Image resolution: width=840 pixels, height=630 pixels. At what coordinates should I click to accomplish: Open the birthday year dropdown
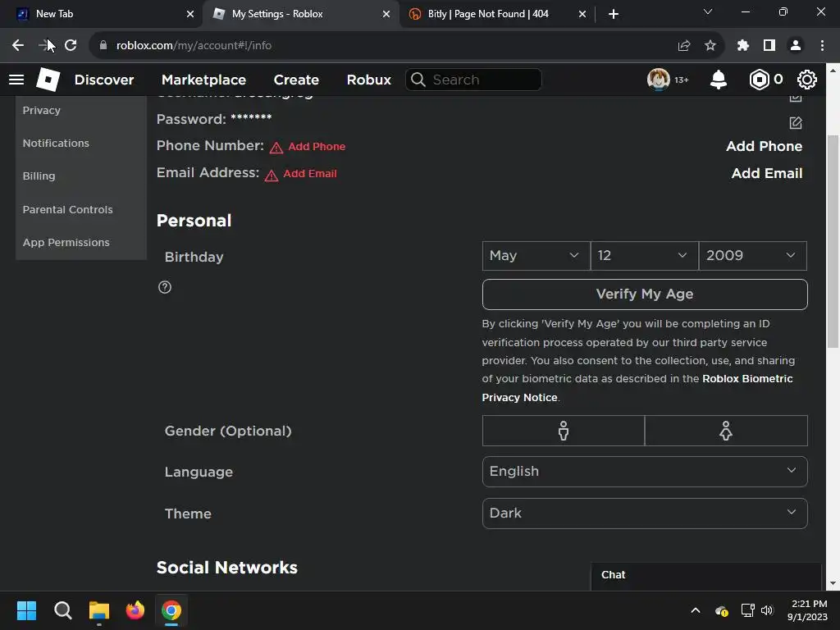pyautogui.click(x=753, y=256)
